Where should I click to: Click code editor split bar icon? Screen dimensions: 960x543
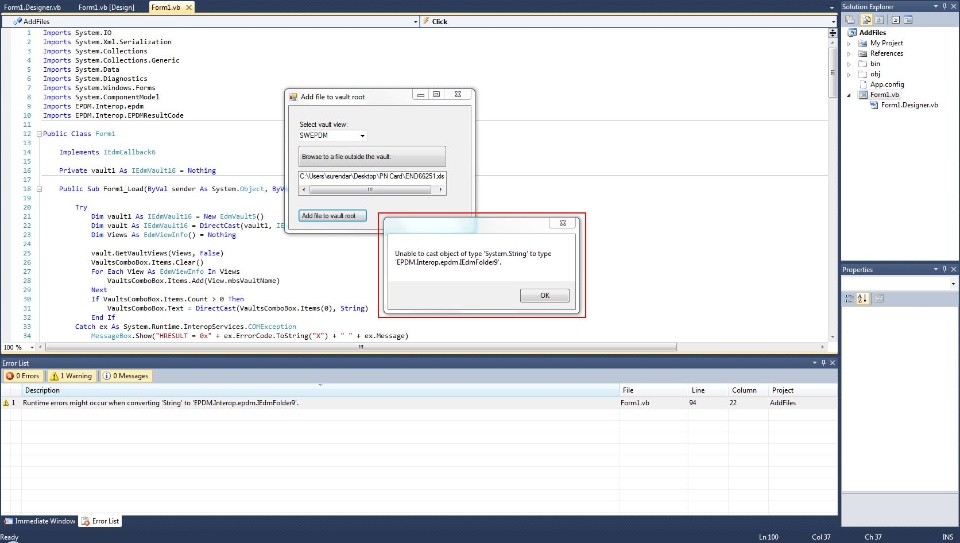click(833, 33)
